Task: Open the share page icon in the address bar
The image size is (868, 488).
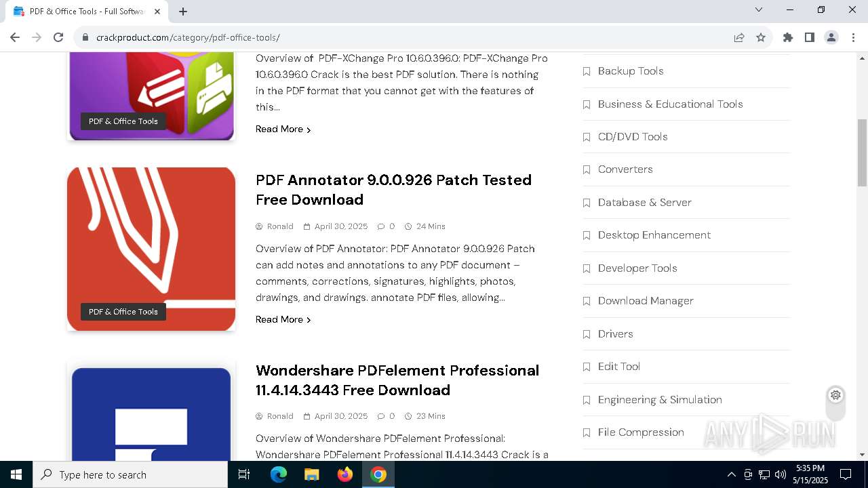Action: [739, 37]
